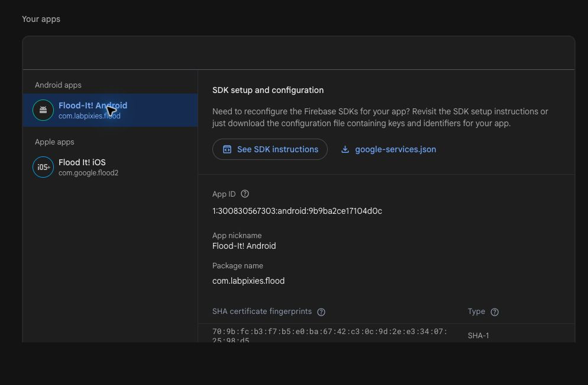588x385 pixels.
Task: Click the App nickname value Flood-It! Android
Action: pyautogui.click(x=244, y=246)
